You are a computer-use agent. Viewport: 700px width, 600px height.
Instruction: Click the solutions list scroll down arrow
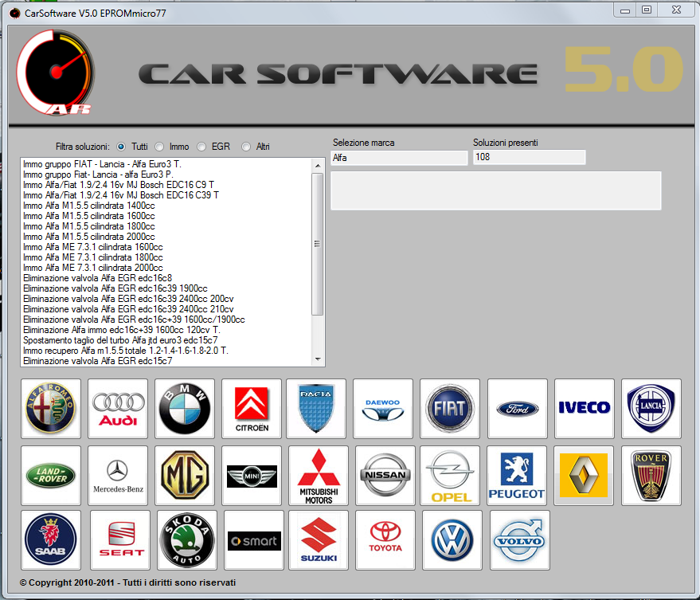[318, 359]
